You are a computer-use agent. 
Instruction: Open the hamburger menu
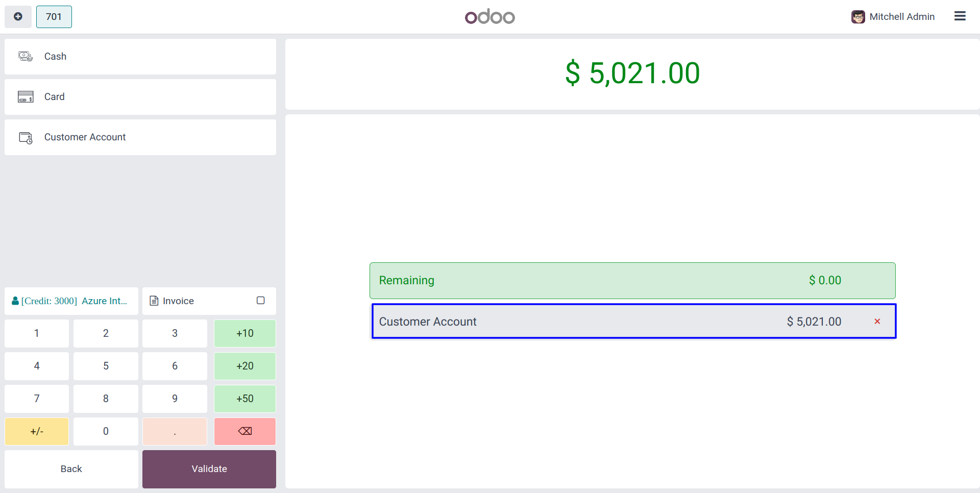click(960, 16)
